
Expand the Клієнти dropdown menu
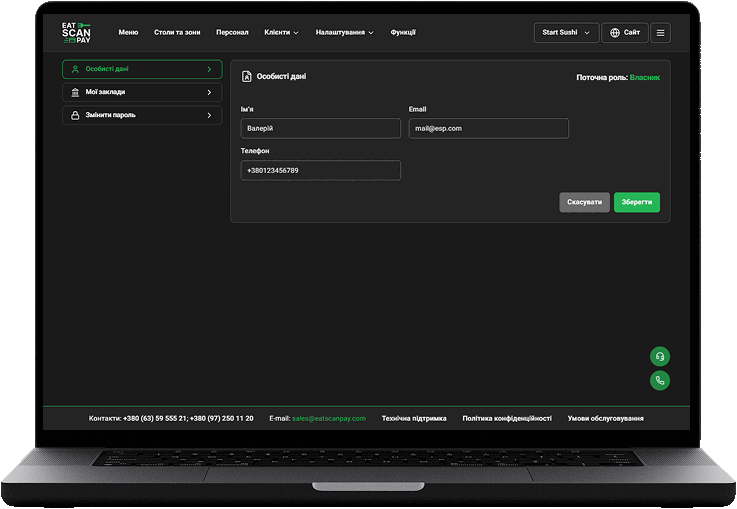point(281,32)
